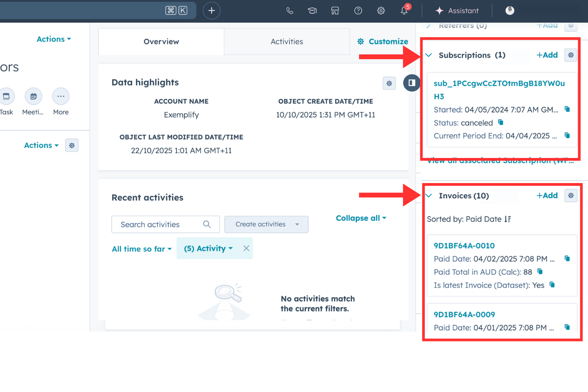Open the All time so far dropdown
This screenshot has width=588, height=392.
click(x=142, y=249)
